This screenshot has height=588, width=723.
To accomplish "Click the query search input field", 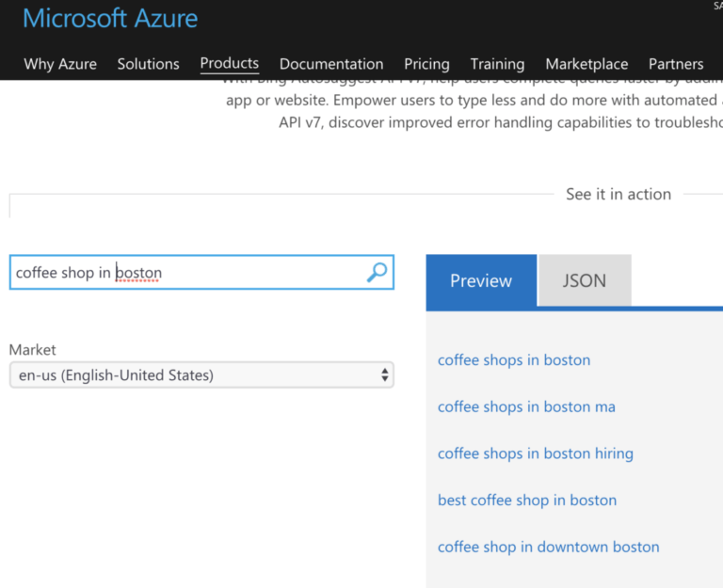I will point(188,273).
